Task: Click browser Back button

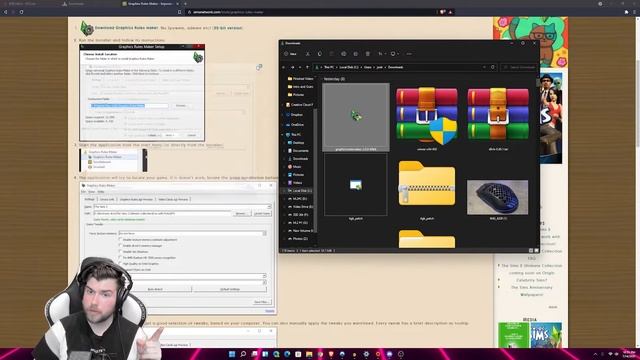Action: point(5,12)
